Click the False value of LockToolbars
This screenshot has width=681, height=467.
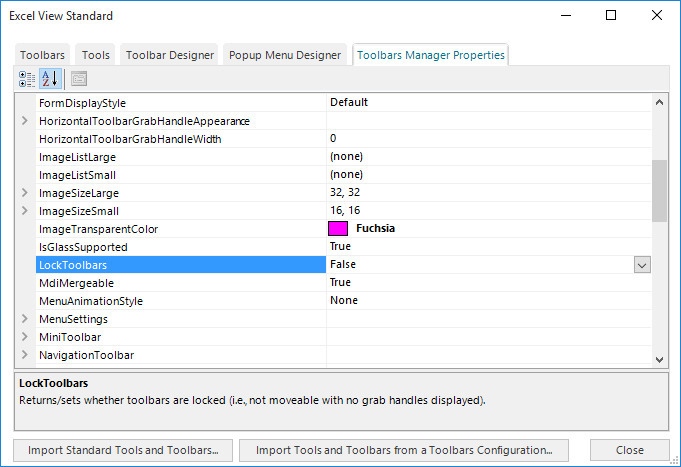click(343, 264)
